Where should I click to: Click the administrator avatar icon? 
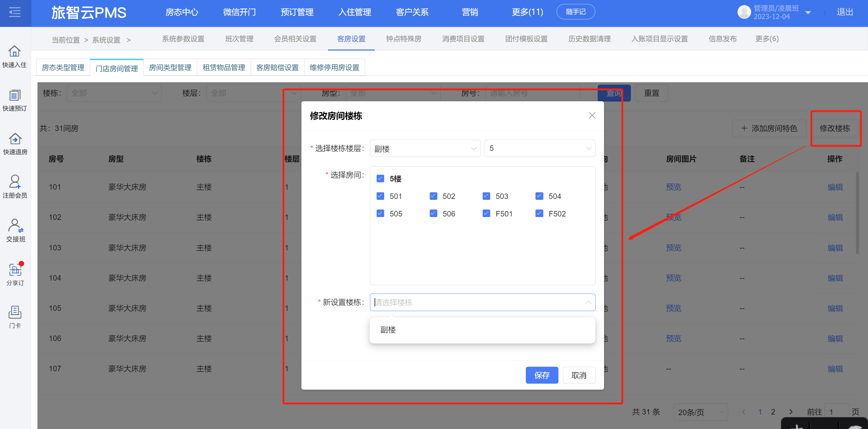[744, 12]
